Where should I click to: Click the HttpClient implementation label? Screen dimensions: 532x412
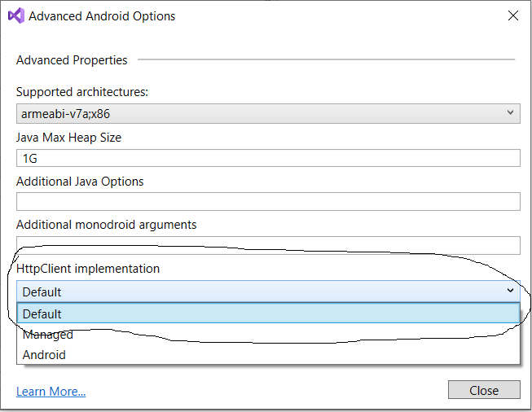click(88, 268)
